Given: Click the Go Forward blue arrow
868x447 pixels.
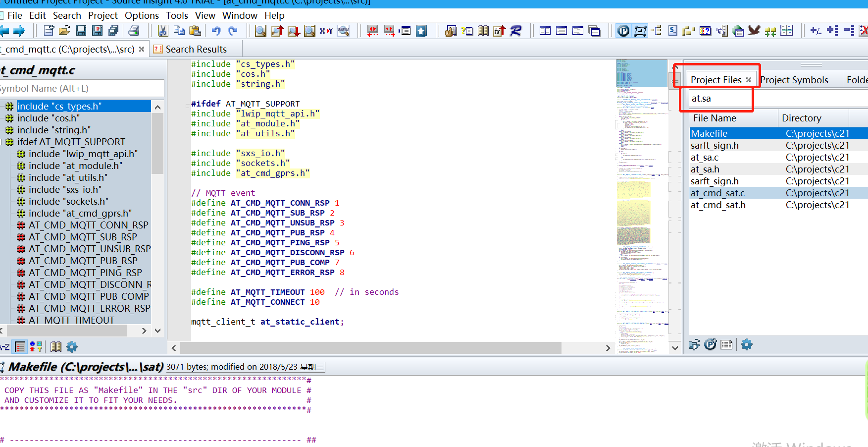Looking at the screenshot, I should click(x=19, y=31).
